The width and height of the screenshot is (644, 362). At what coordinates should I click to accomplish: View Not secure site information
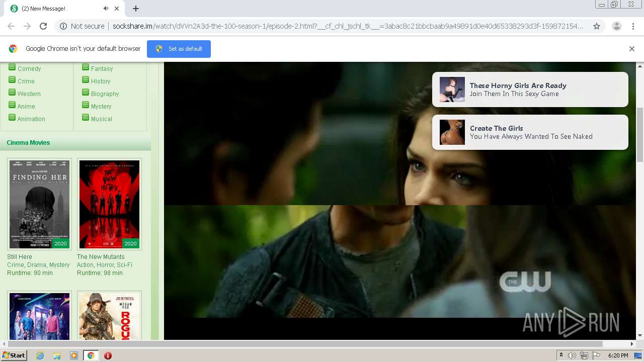tap(82, 26)
